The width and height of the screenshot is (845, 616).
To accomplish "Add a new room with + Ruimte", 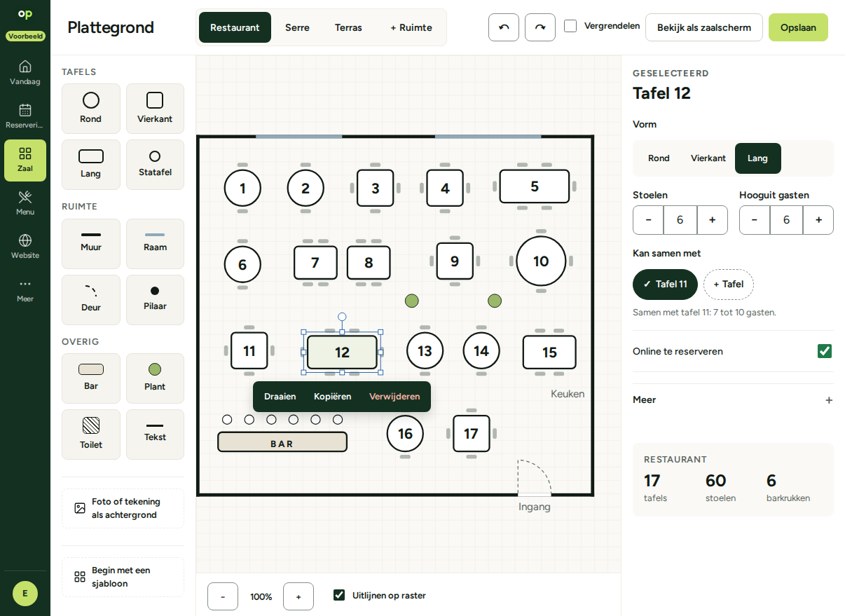I will [x=411, y=27].
